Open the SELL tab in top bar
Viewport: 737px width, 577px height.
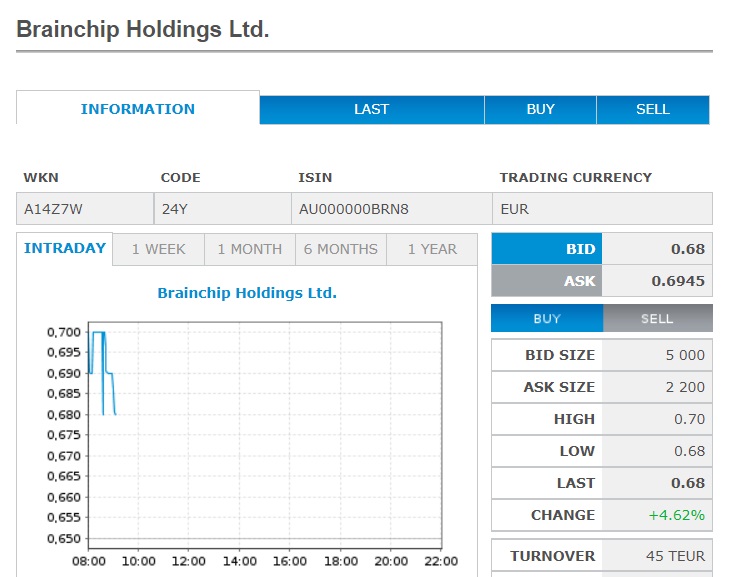pyautogui.click(x=653, y=109)
